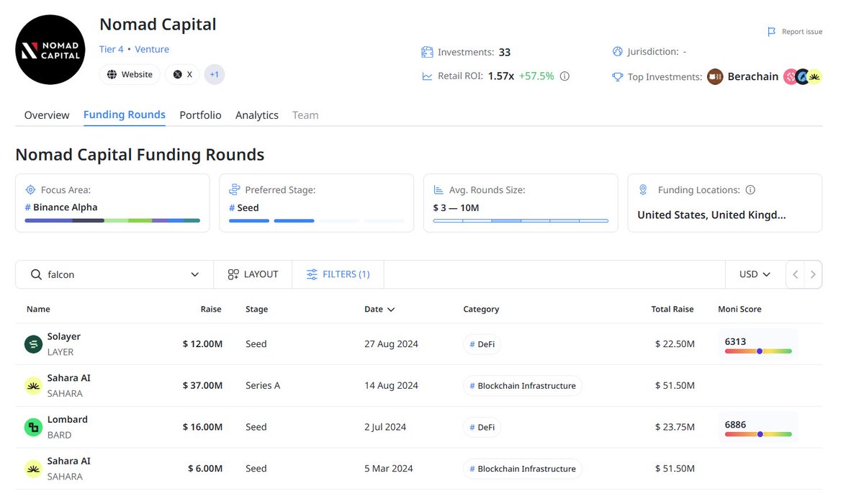Switch to the Portfolio tab

(x=200, y=115)
